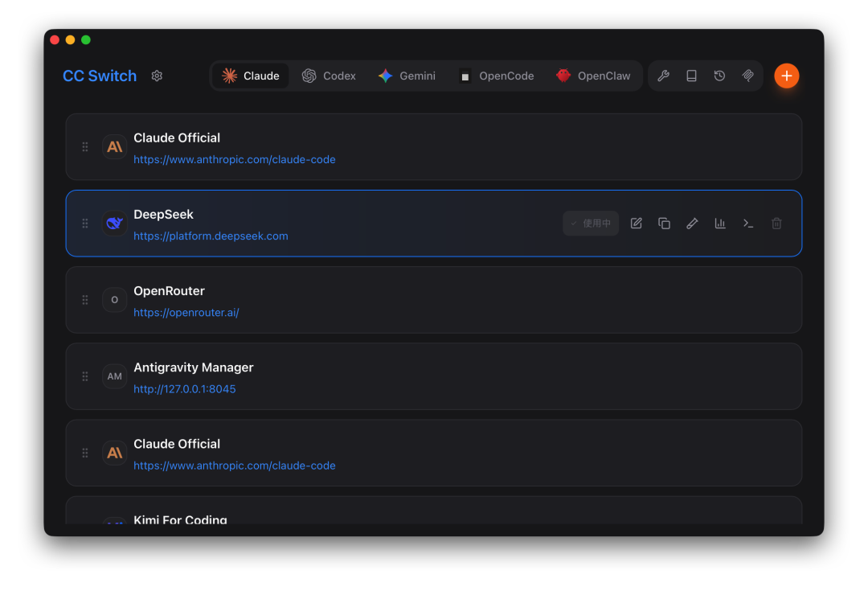This screenshot has height=595, width=868.
Task: Edit the DeepSeek provider with the pencil-square icon
Action: (x=636, y=224)
